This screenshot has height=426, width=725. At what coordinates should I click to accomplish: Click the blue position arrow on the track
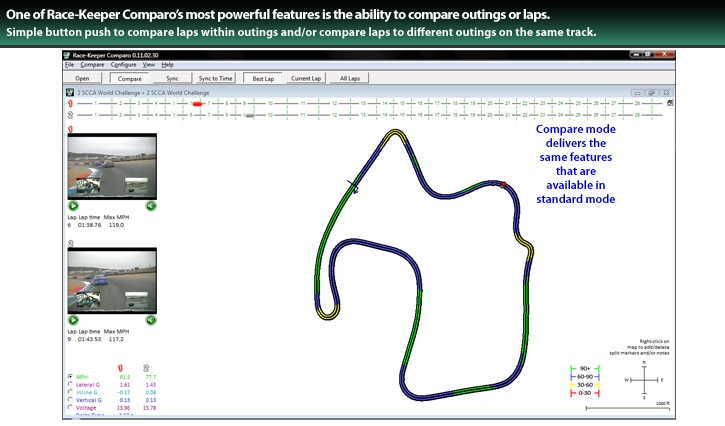[x=353, y=185]
